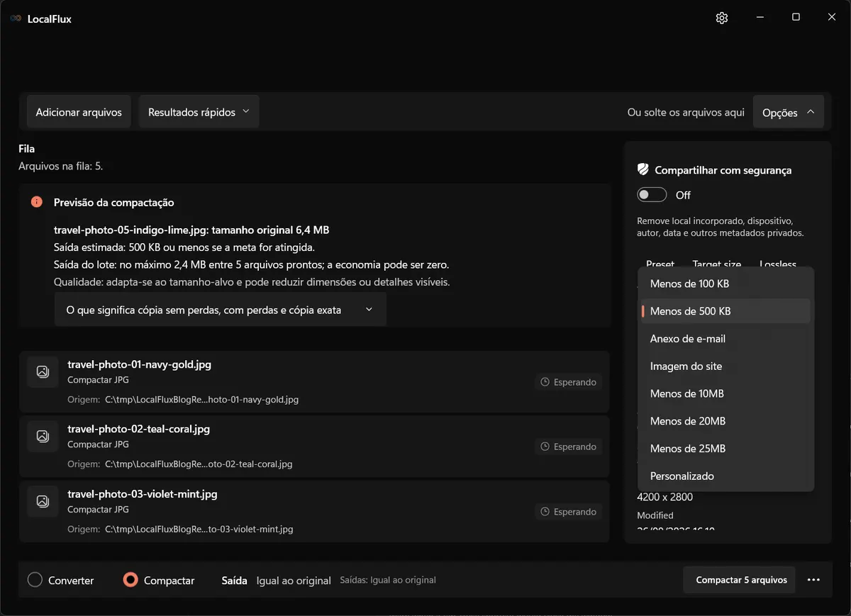Minimize the LocalFlux window

click(760, 18)
